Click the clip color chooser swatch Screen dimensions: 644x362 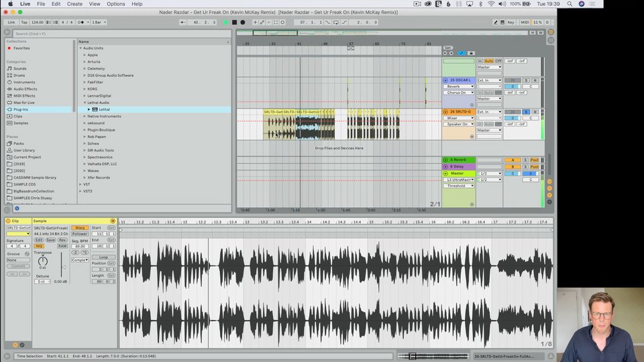(x=18, y=234)
